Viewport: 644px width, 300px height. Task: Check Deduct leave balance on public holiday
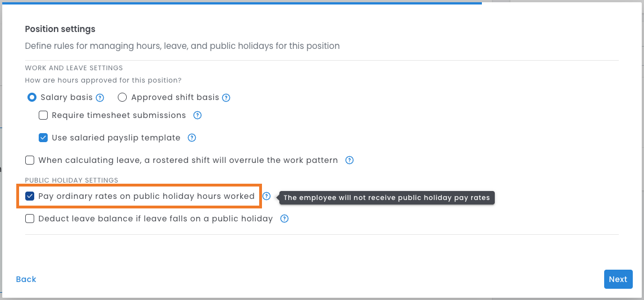coord(30,219)
